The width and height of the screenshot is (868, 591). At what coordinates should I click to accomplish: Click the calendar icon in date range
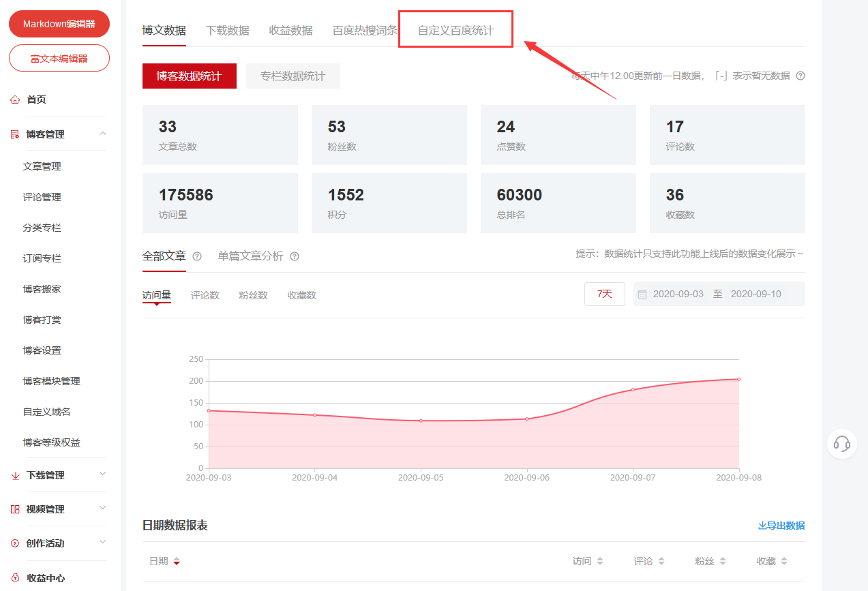click(x=642, y=294)
